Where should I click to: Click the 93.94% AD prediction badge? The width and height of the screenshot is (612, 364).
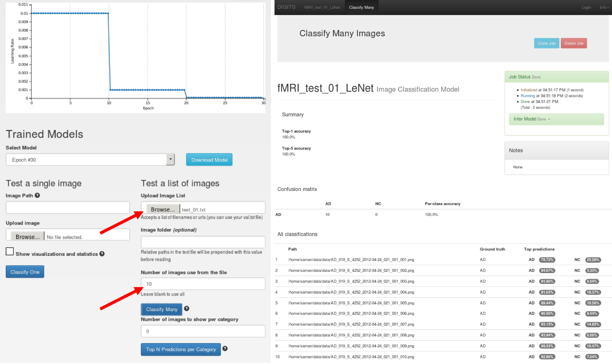(547, 335)
